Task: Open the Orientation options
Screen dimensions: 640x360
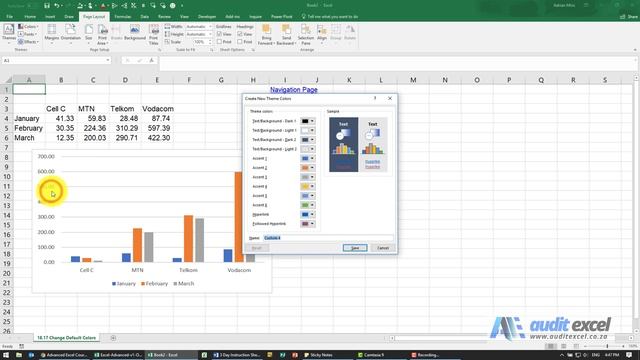Action: (x=71, y=33)
